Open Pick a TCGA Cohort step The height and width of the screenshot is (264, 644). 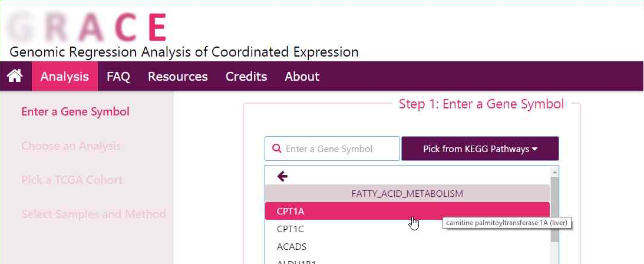(x=72, y=180)
